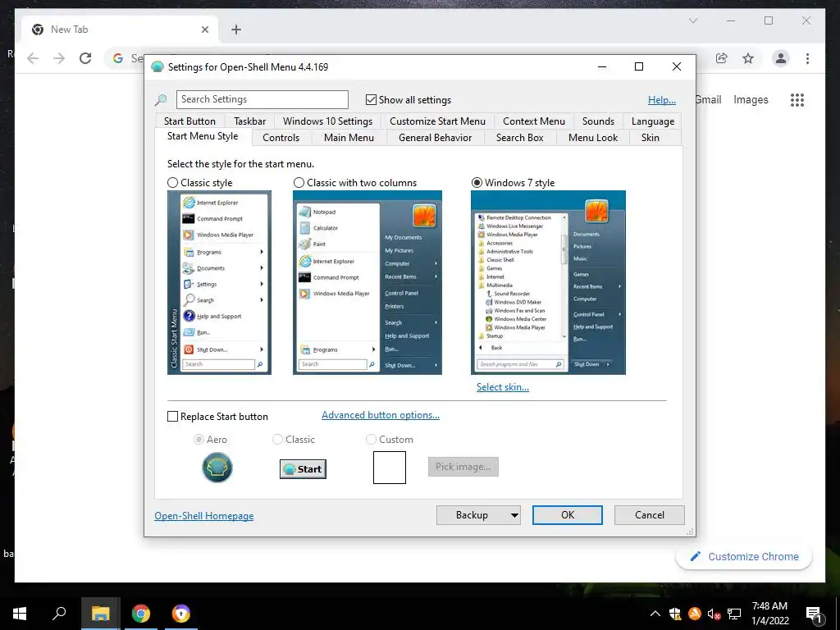Click the two-column style preview image
This screenshot has width=840, height=630.
pyautogui.click(x=367, y=282)
